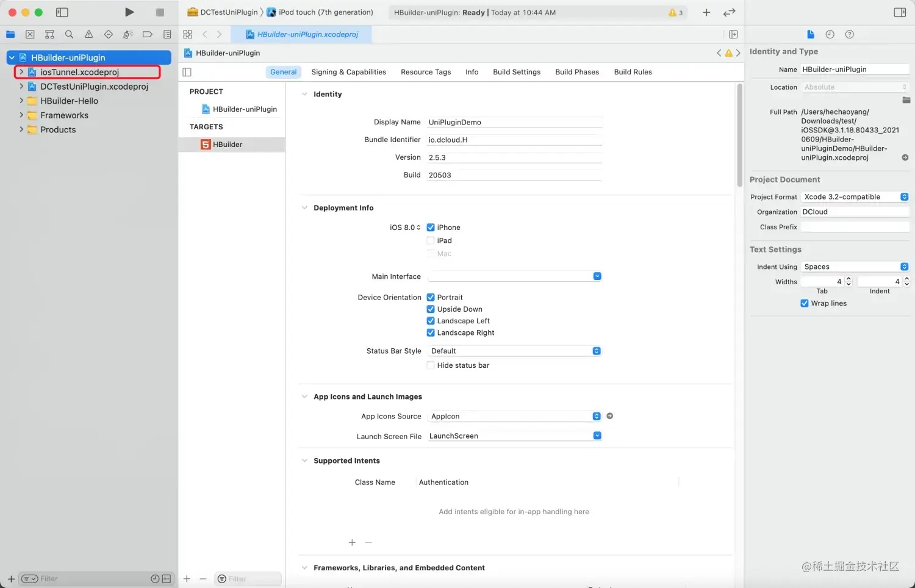Jump to the next issue arrow

[x=738, y=53]
